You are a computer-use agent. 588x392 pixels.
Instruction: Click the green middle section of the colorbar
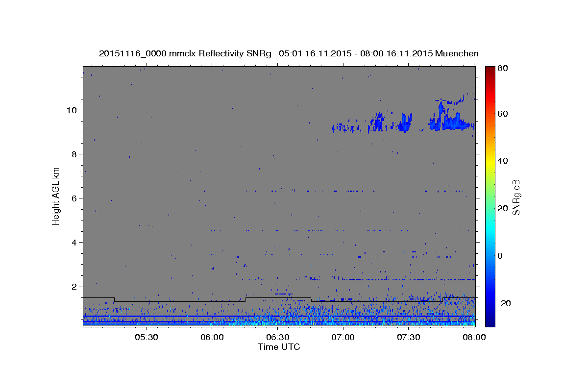click(490, 196)
